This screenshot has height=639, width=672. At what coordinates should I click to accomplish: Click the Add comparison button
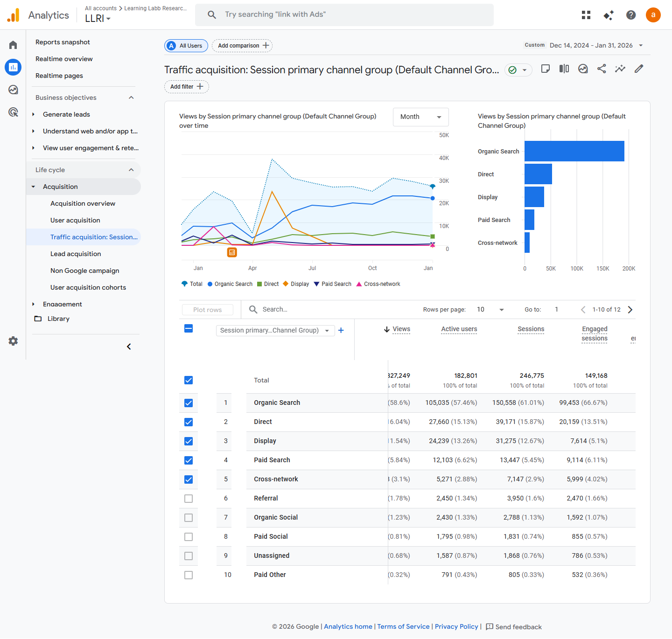click(x=242, y=46)
